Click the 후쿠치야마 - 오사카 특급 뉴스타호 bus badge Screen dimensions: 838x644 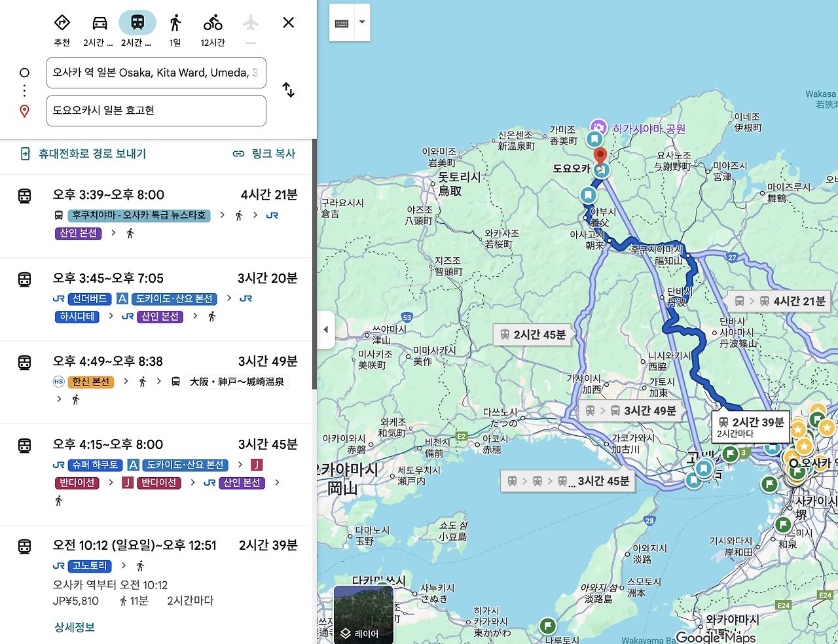point(139,215)
